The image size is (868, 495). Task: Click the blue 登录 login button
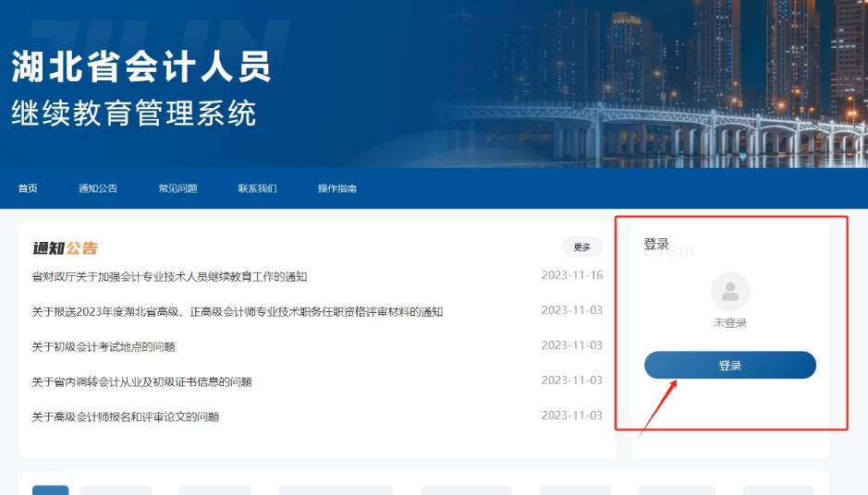[729, 366]
